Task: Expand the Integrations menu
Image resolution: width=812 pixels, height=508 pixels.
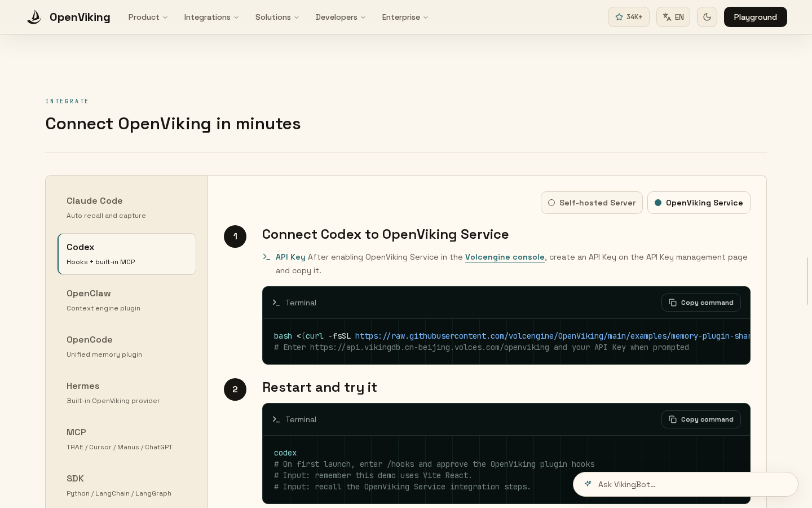Action: point(211,17)
